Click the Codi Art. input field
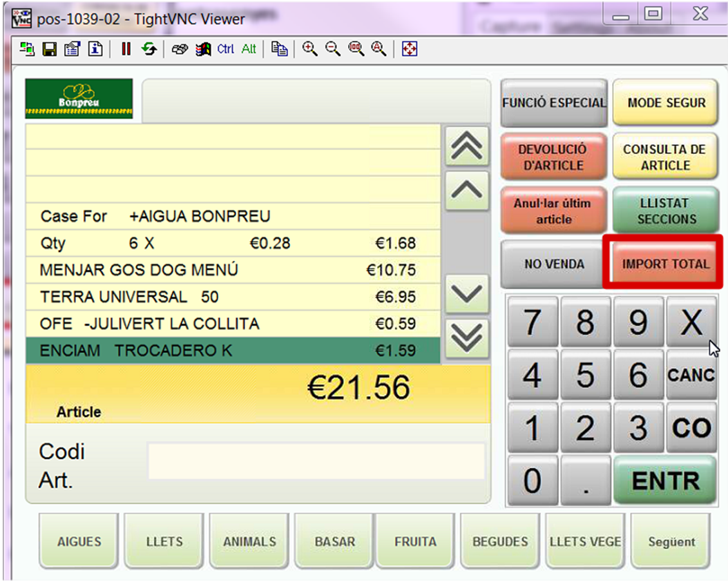 (x=316, y=462)
